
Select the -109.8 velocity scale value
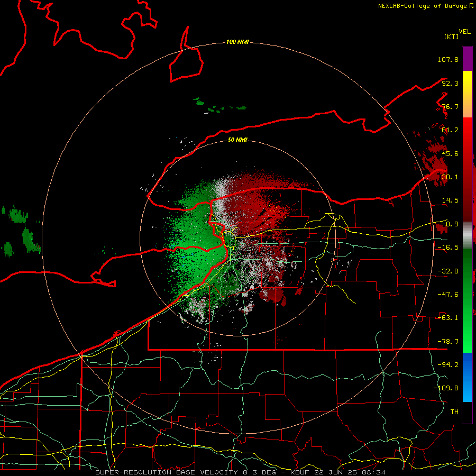tap(446, 388)
